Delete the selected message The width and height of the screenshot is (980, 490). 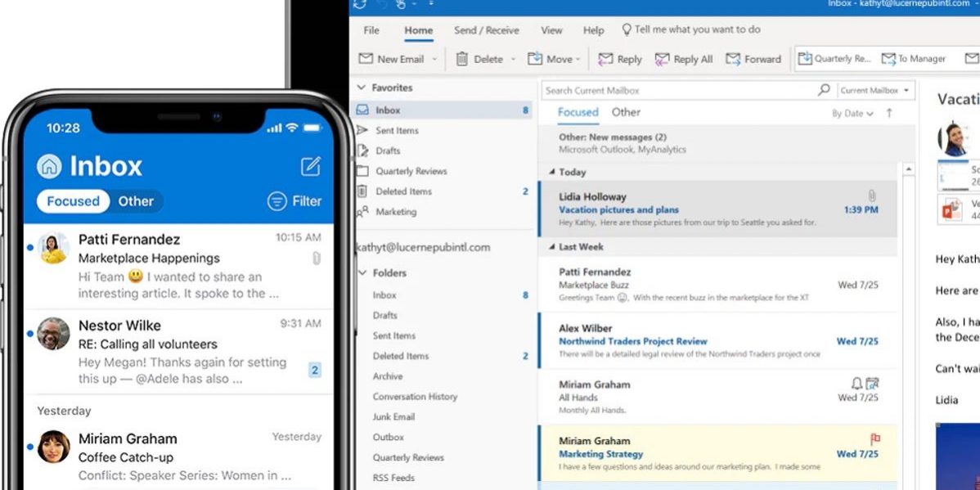pos(483,58)
